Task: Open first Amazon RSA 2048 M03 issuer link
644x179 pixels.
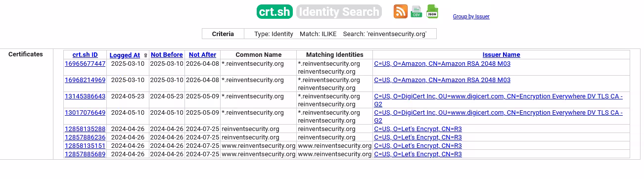Action: 442,64
